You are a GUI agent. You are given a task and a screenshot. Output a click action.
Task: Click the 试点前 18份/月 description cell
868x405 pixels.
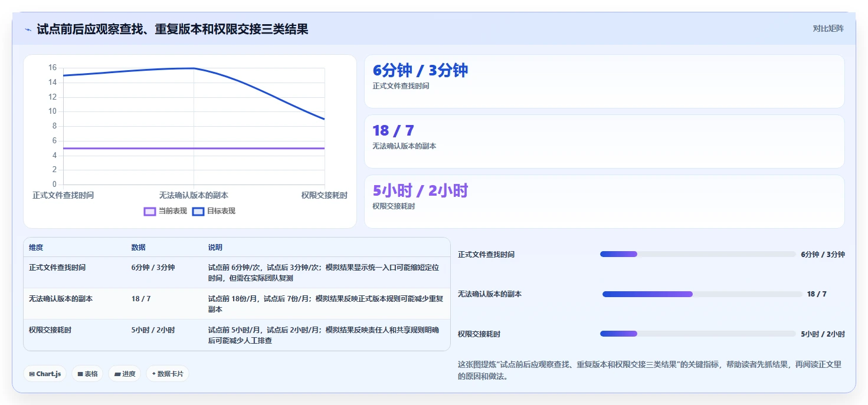[326, 304]
